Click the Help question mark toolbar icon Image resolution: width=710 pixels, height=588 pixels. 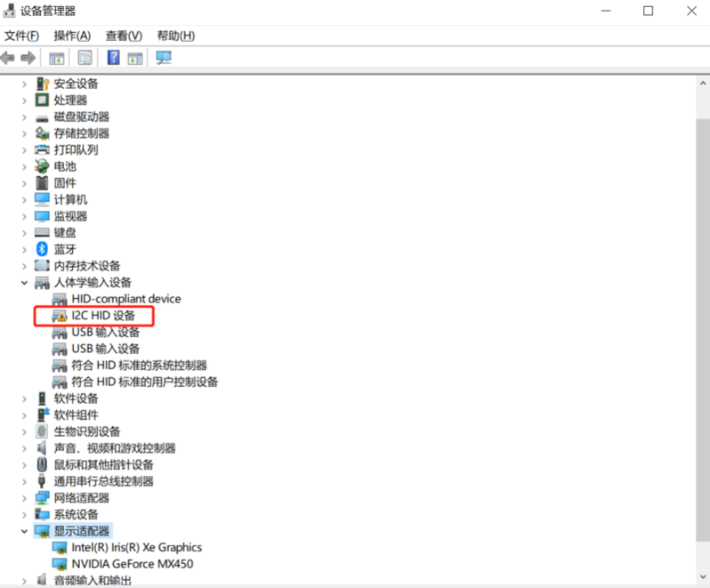click(x=113, y=58)
